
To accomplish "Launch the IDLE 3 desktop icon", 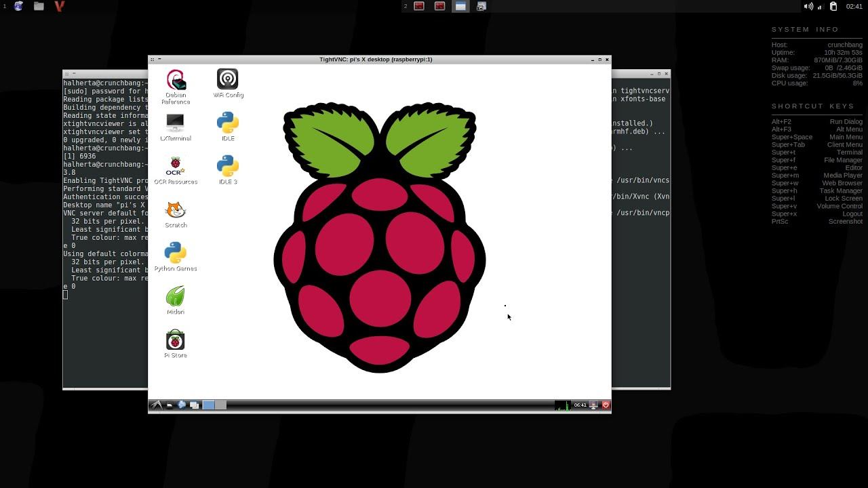I will tap(228, 170).
